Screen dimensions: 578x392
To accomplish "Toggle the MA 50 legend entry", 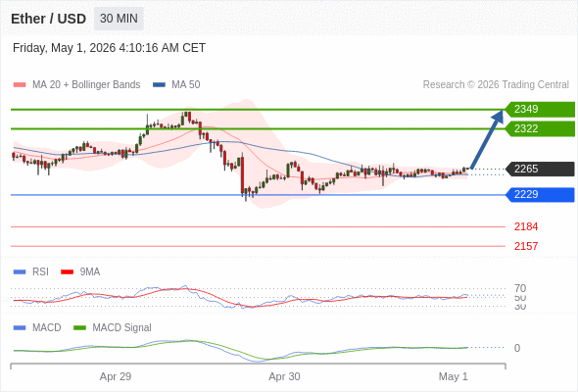I will tap(176, 85).
